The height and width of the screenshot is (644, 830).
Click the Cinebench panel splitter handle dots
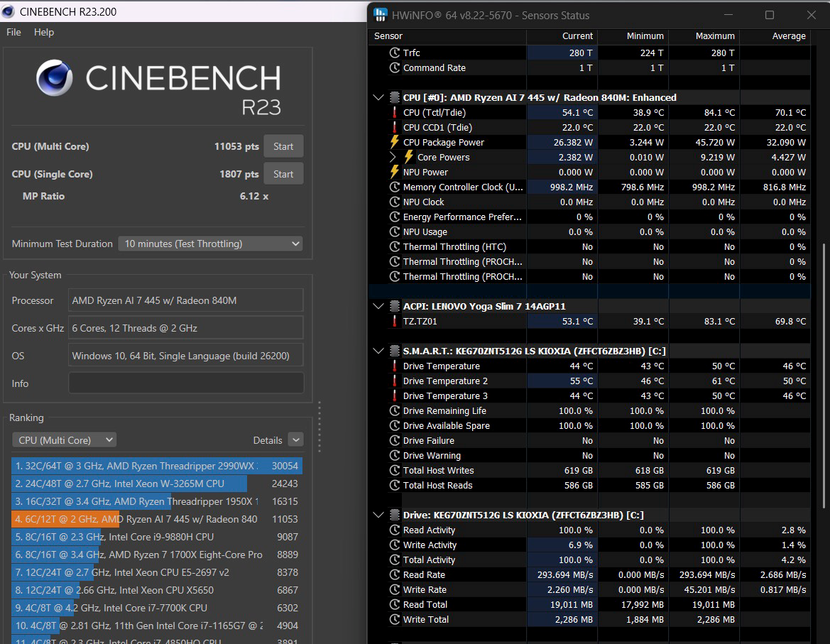pos(320,427)
